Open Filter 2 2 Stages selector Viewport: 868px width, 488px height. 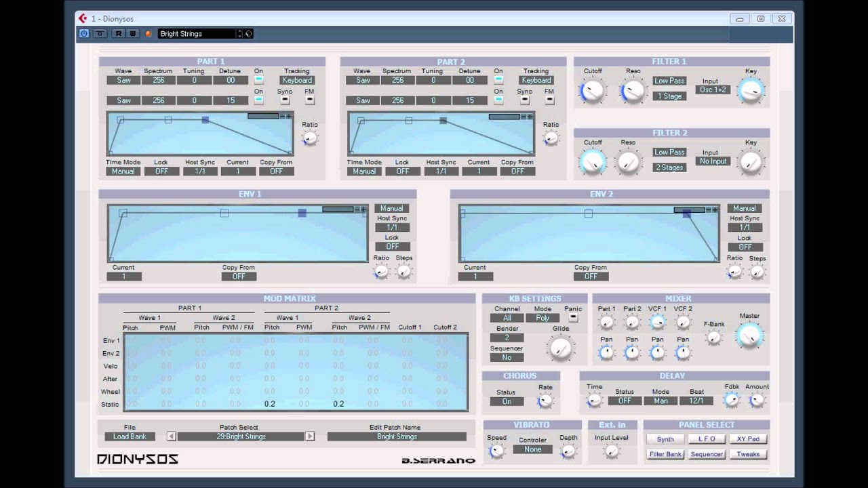coord(669,167)
